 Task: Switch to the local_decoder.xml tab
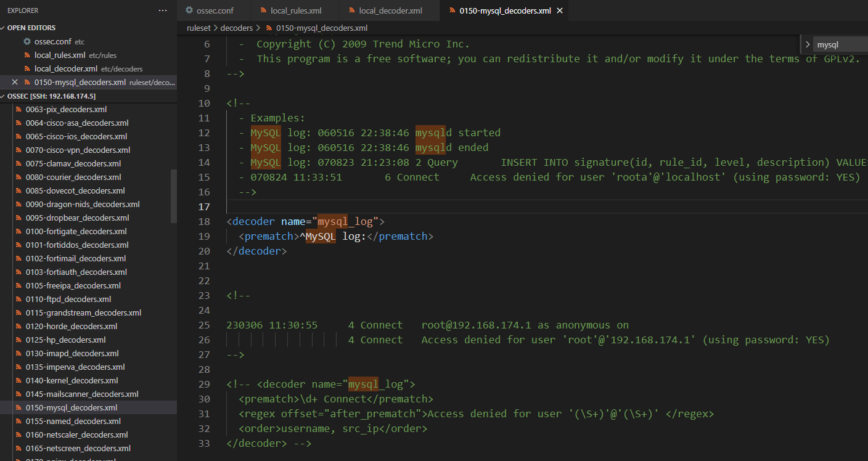click(390, 10)
